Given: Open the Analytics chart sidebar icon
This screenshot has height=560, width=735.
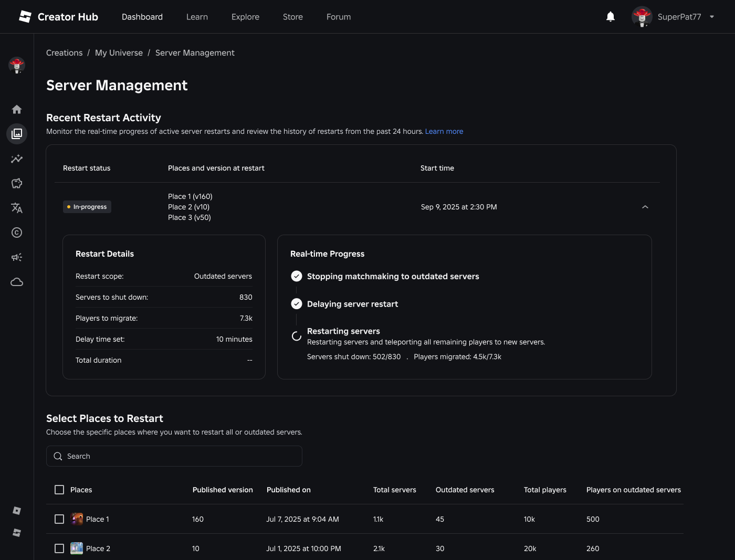Looking at the screenshot, I should 17,159.
